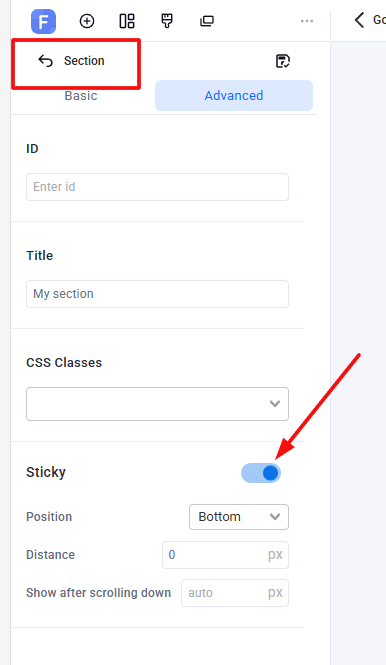Click the back arrow beside Section
The height and width of the screenshot is (665, 386).
click(45, 61)
